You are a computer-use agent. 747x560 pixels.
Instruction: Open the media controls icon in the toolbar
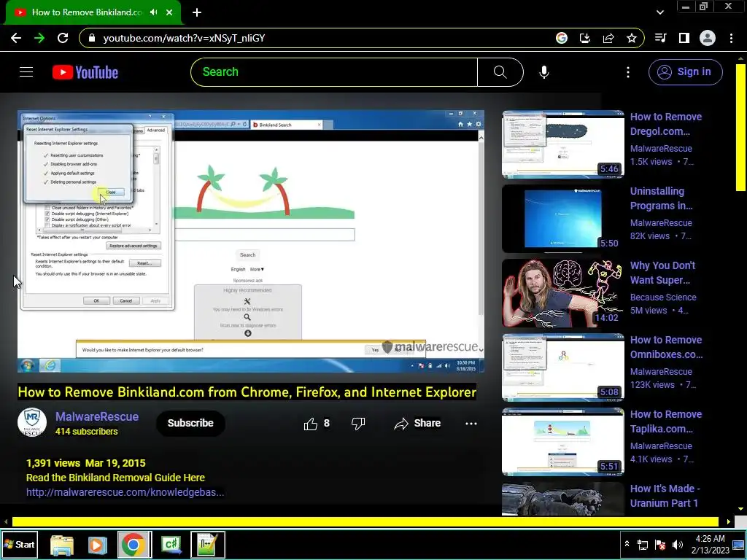click(x=661, y=38)
